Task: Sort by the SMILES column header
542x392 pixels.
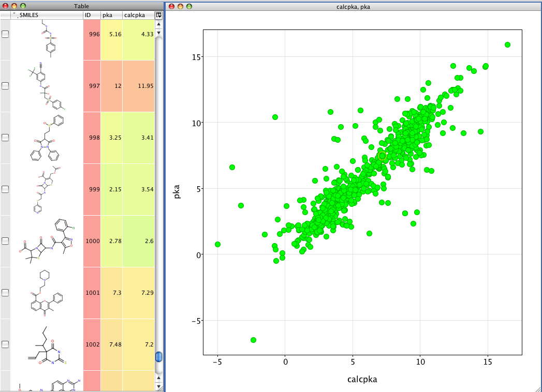Action: 47,15
